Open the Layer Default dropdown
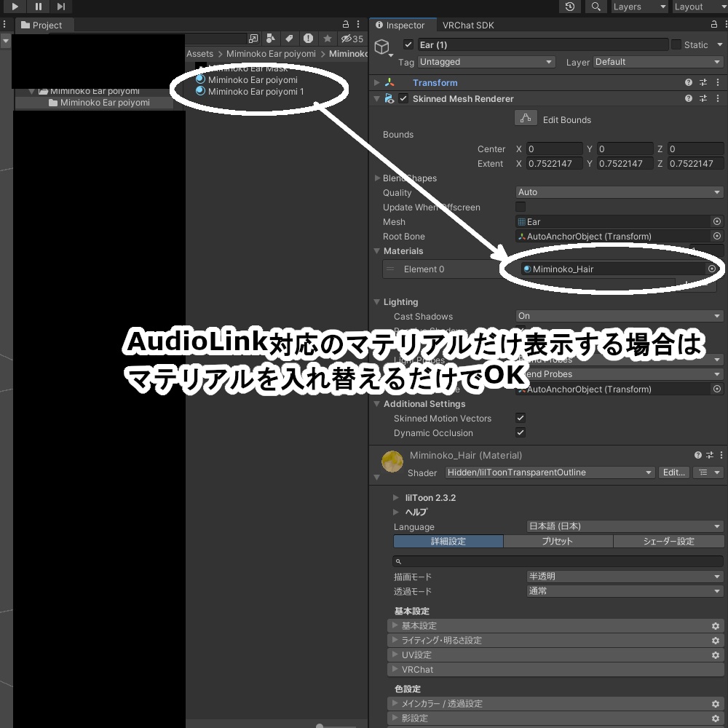This screenshot has height=728, width=728. (x=658, y=62)
